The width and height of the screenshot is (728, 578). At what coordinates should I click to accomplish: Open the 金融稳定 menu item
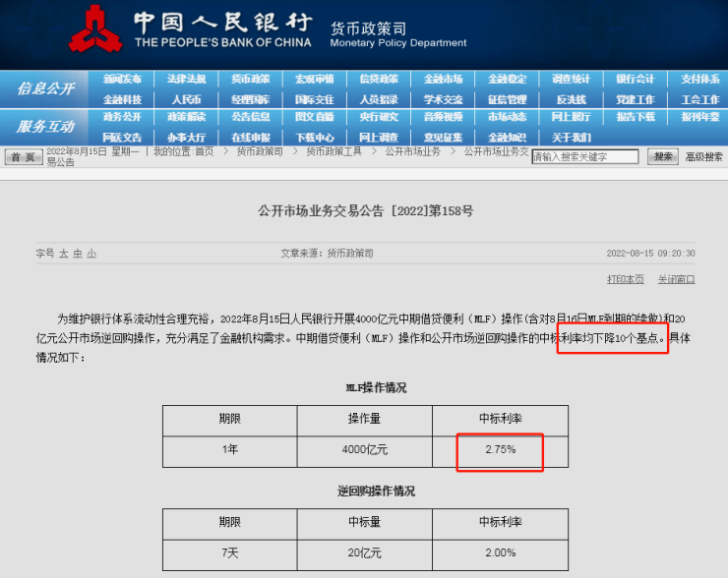point(507,80)
